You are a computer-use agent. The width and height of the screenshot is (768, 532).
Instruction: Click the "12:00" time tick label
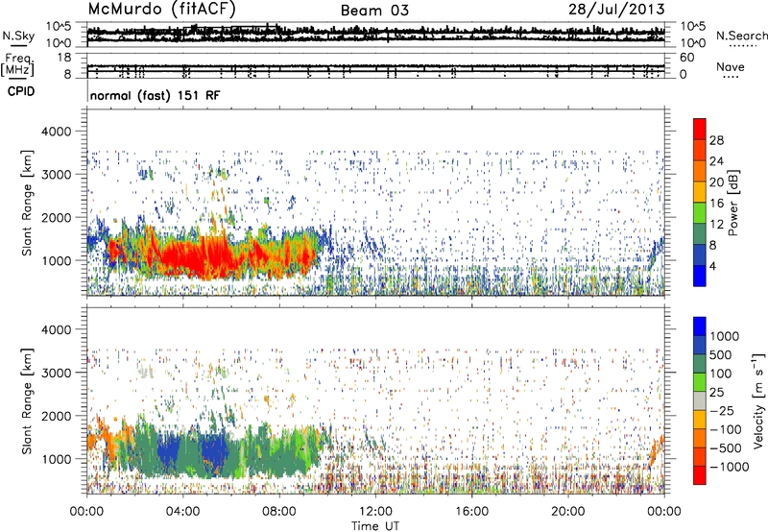tap(375, 512)
